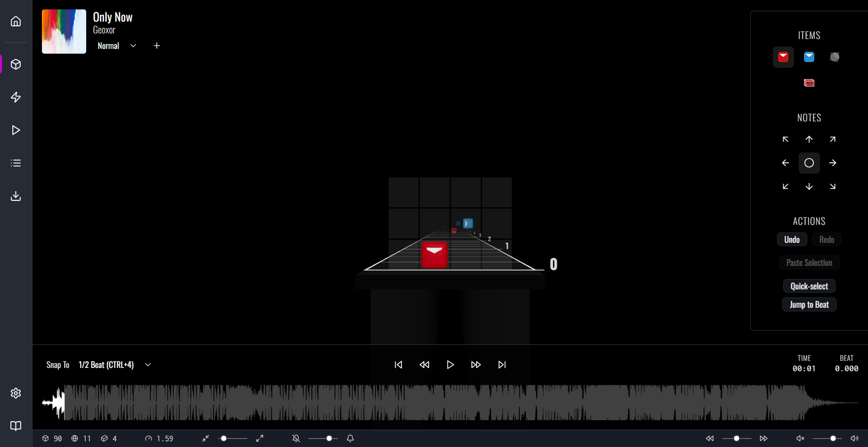Add a new difficulty with plus icon

(157, 46)
